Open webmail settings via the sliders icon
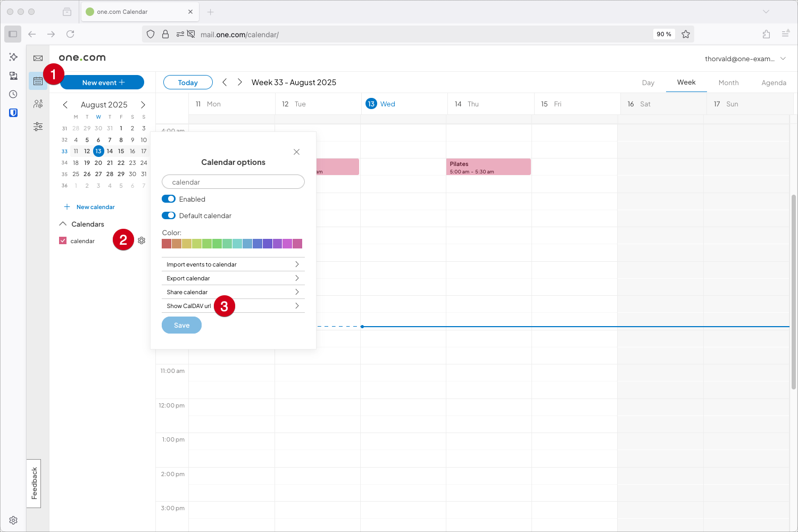The image size is (798, 532). pyautogui.click(x=37, y=126)
